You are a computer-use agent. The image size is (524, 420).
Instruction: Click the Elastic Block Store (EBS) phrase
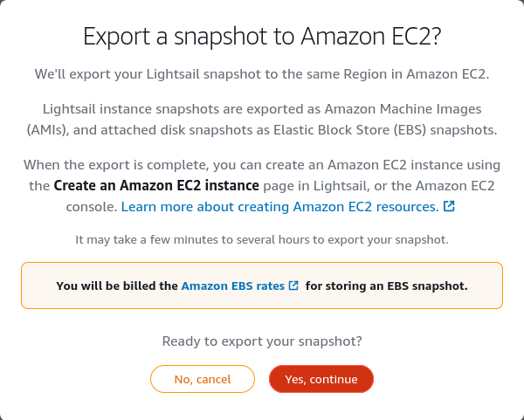pos(350,130)
